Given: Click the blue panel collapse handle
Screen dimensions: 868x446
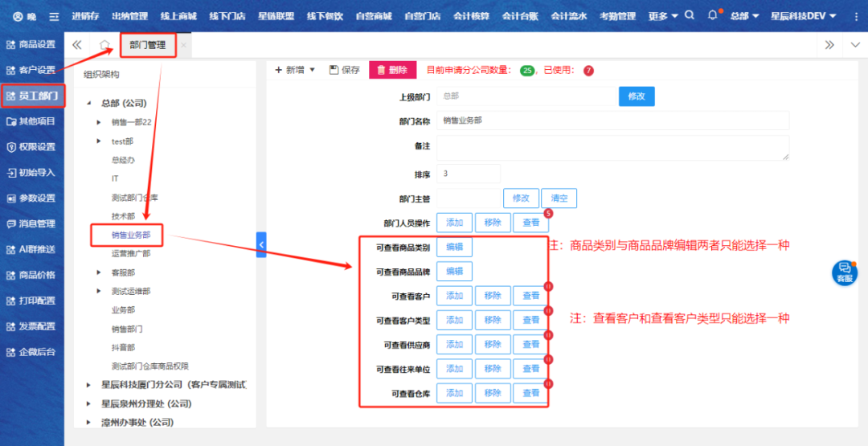Looking at the screenshot, I should tap(261, 244).
